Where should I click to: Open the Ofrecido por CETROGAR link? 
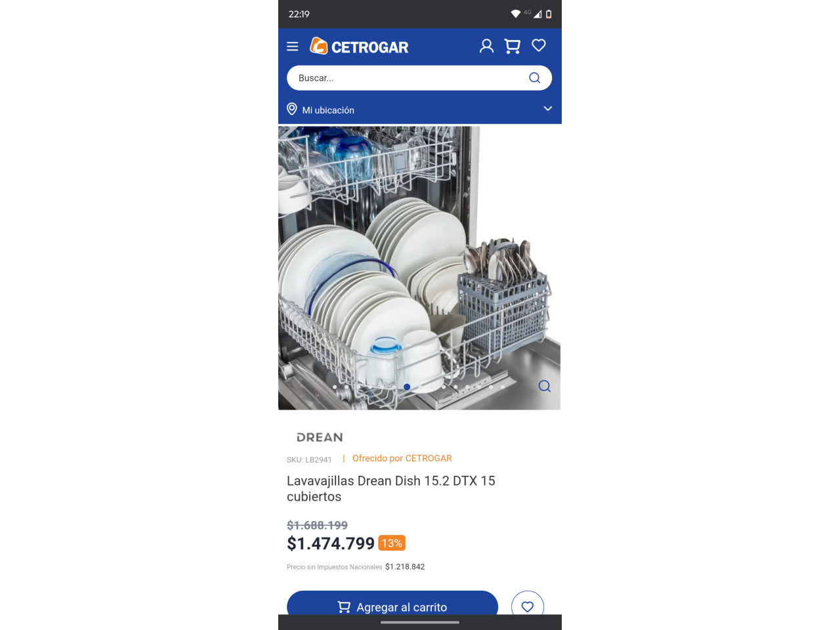(402, 458)
